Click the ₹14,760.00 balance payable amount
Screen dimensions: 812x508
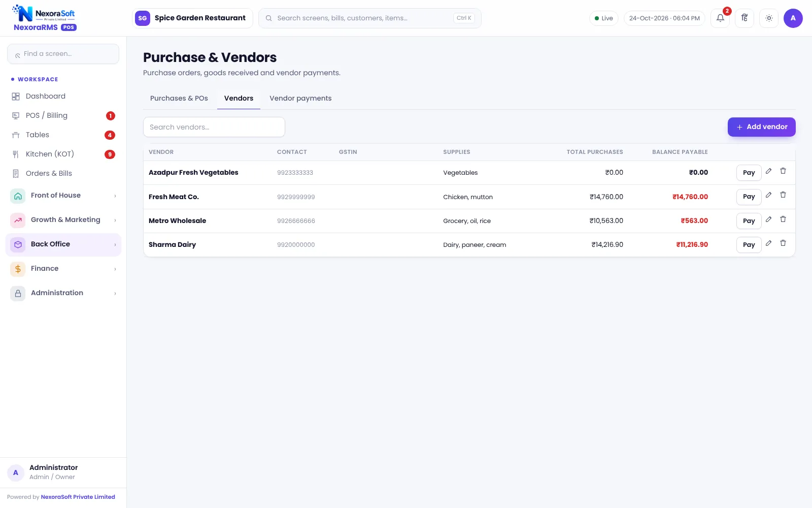pyautogui.click(x=690, y=197)
